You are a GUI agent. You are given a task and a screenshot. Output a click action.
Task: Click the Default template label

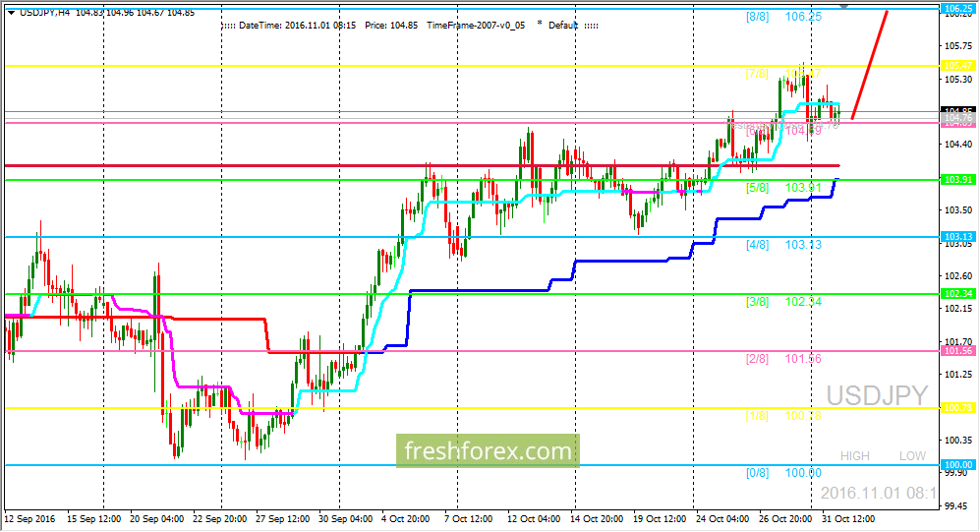click(563, 25)
